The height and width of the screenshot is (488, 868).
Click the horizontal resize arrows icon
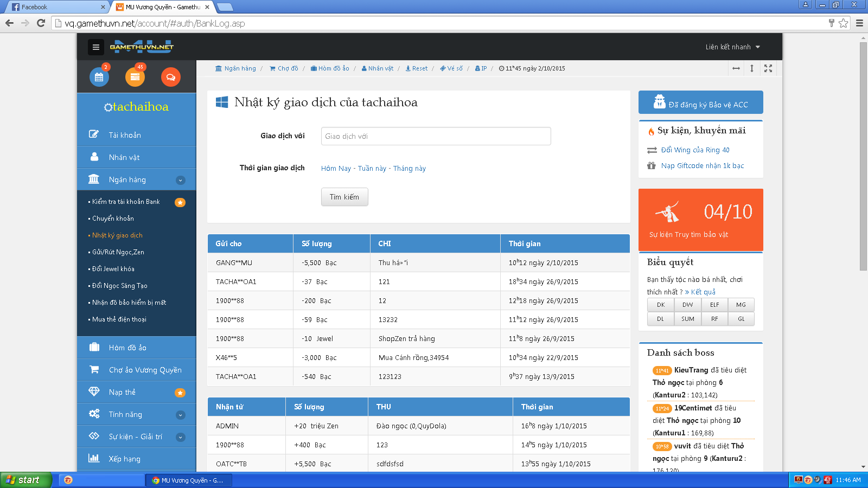(x=736, y=68)
